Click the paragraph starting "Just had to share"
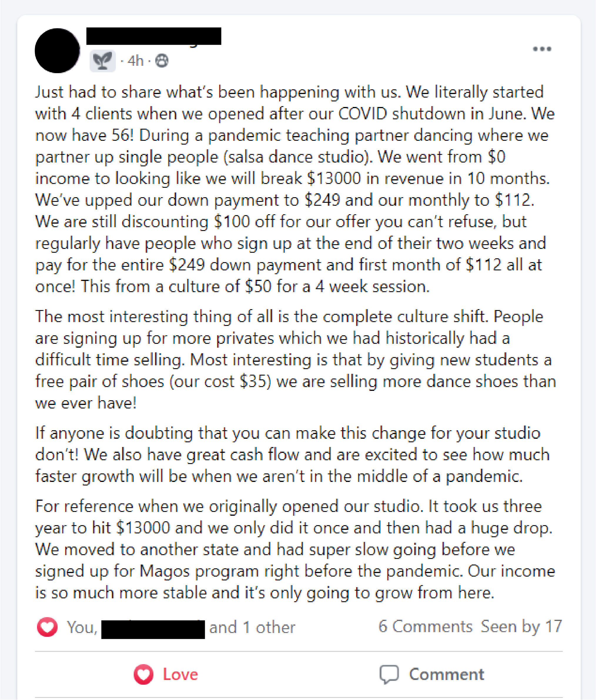596x700 pixels. click(294, 189)
